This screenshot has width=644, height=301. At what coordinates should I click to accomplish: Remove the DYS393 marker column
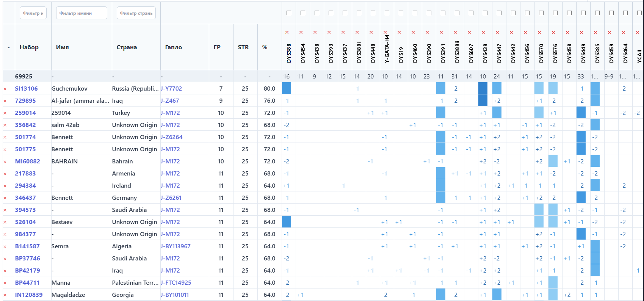coord(329,33)
